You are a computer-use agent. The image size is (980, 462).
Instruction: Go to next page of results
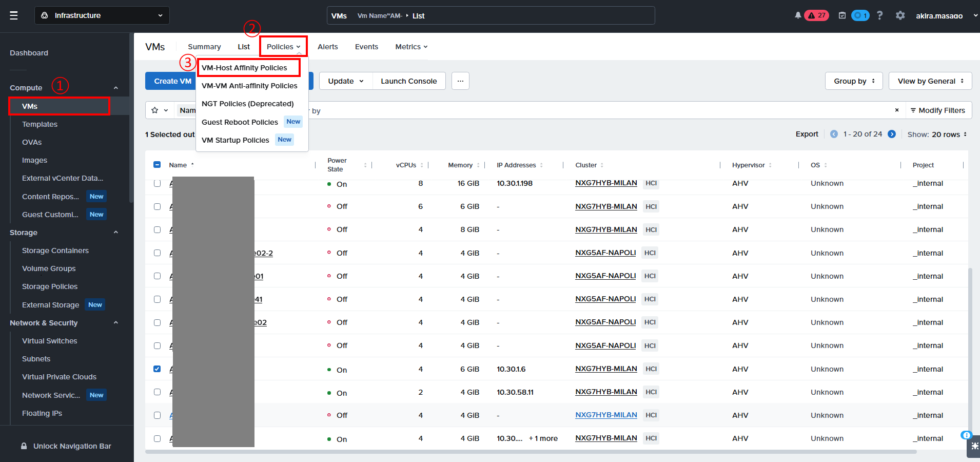click(892, 134)
